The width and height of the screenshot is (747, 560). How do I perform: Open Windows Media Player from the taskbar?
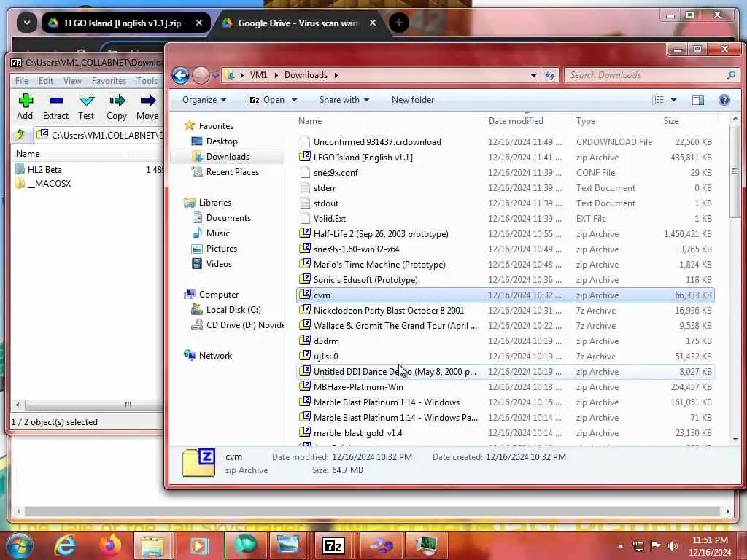(199, 545)
